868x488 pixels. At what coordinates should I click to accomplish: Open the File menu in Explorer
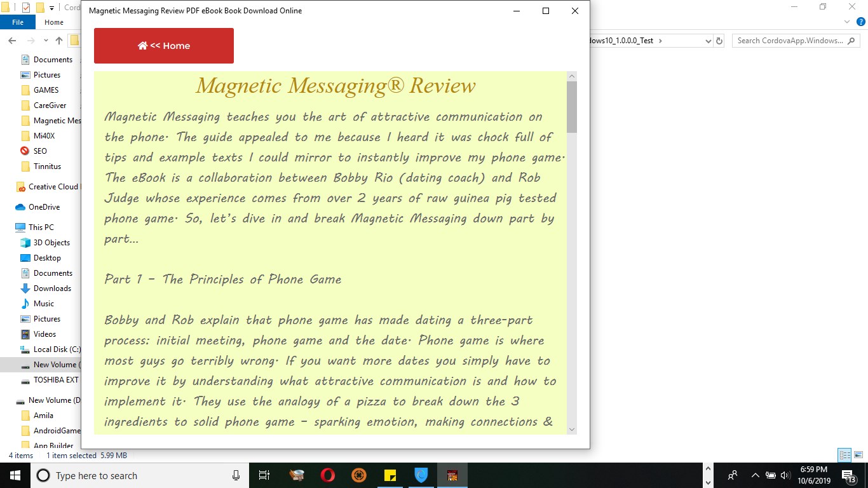coord(18,21)
